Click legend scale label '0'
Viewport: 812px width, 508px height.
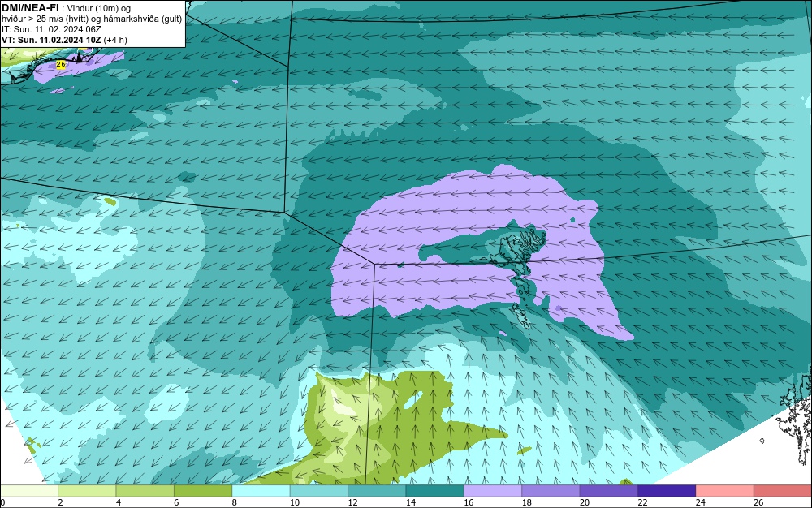pyautogui.click(x=2, y=502)
